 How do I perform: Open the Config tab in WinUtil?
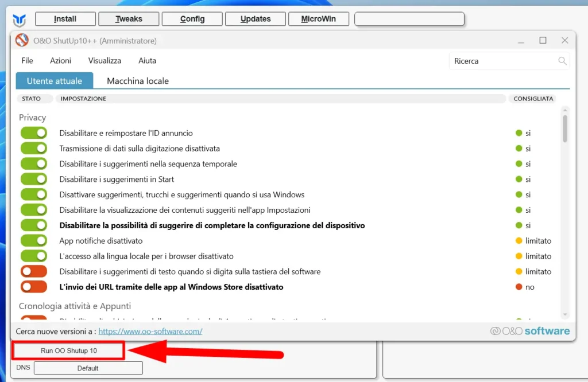tap(192, 19)
